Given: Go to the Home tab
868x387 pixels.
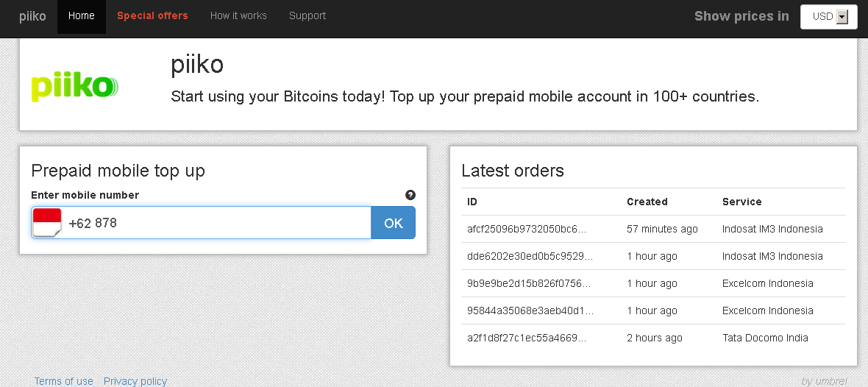Looking at the screenshot, I should [82, 16].
